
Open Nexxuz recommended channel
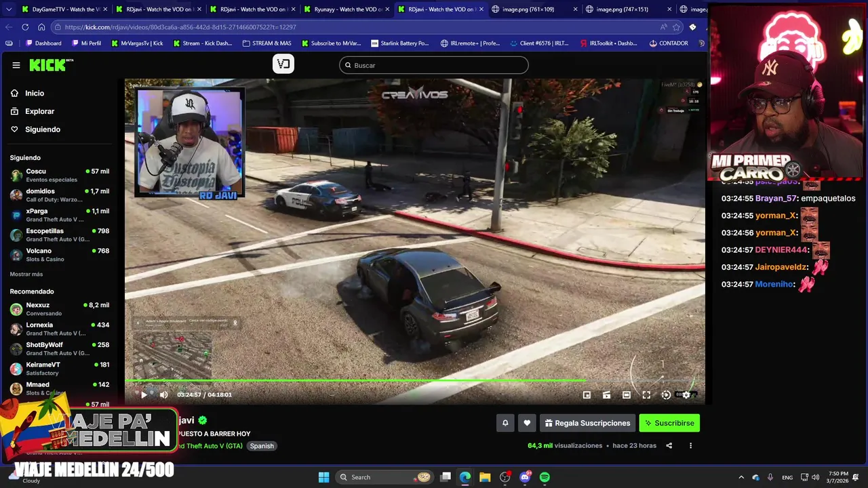(60, 309)
